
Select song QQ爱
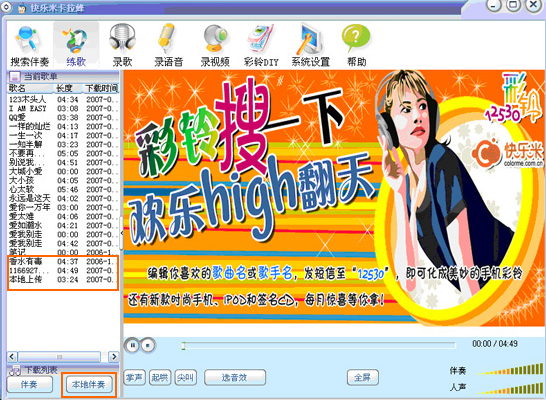63,118
